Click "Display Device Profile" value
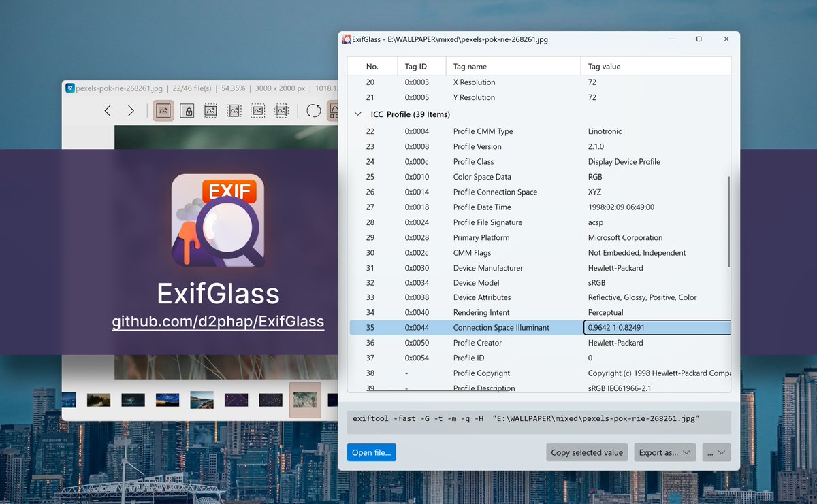Screen dimensions: 817x504 [624, 162]
